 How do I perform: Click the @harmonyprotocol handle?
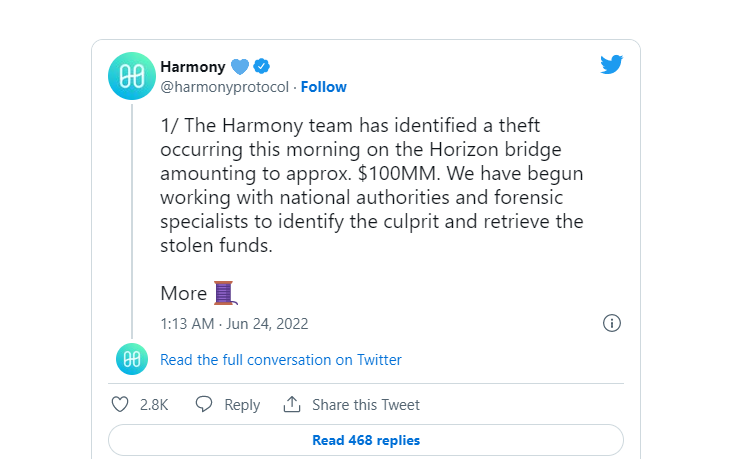[x=224, y=87]
